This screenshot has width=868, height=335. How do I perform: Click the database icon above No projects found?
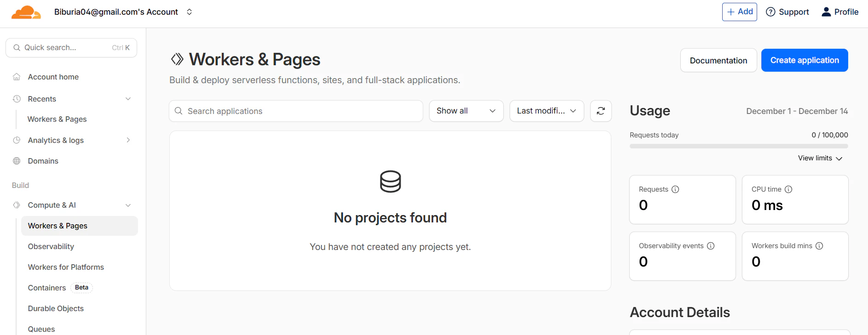[391, 182]
